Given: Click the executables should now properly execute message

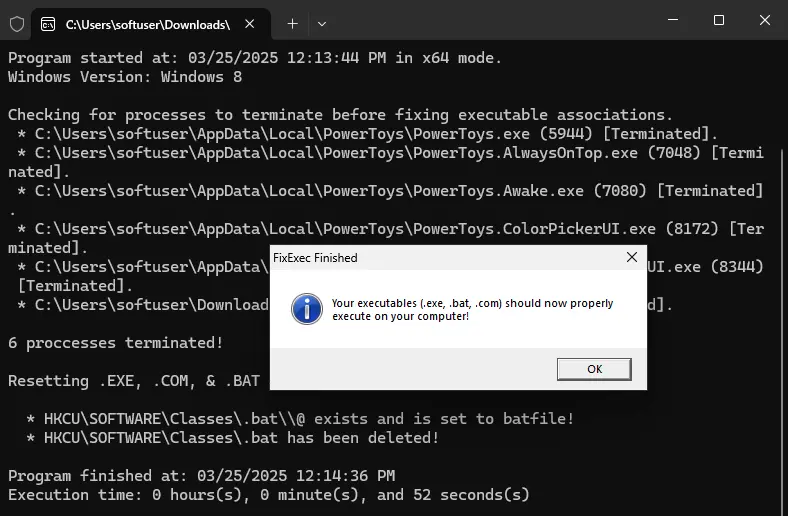Looking at the screenshot, I should click(x=472, y=309).
